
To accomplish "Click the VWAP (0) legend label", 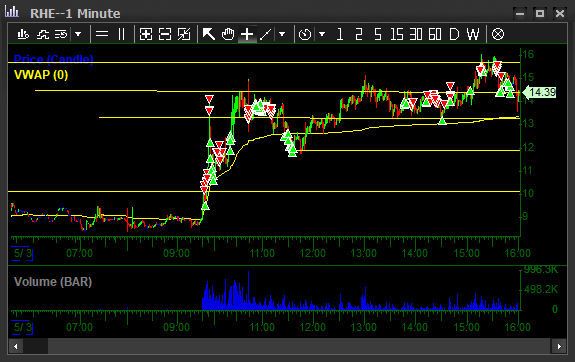I will (x=41, y=75).
